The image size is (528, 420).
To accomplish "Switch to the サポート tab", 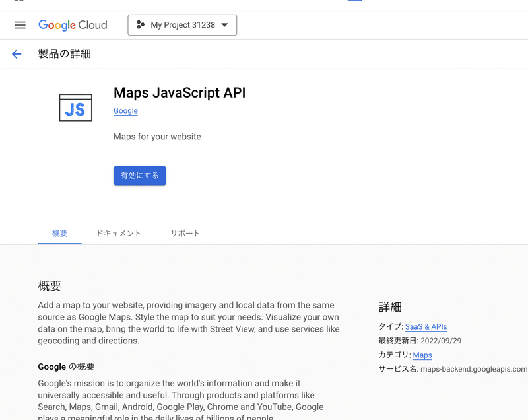I will (x=185, y=233).
